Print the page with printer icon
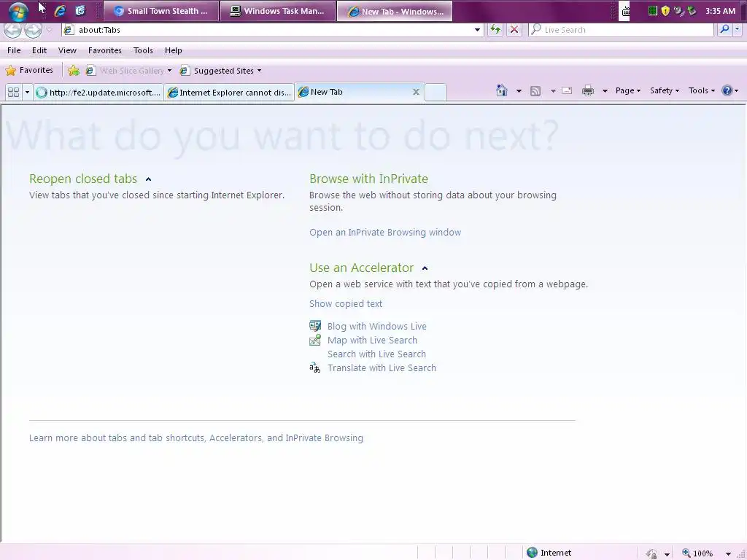Screen dimensions: 747x560 [588, 90]
